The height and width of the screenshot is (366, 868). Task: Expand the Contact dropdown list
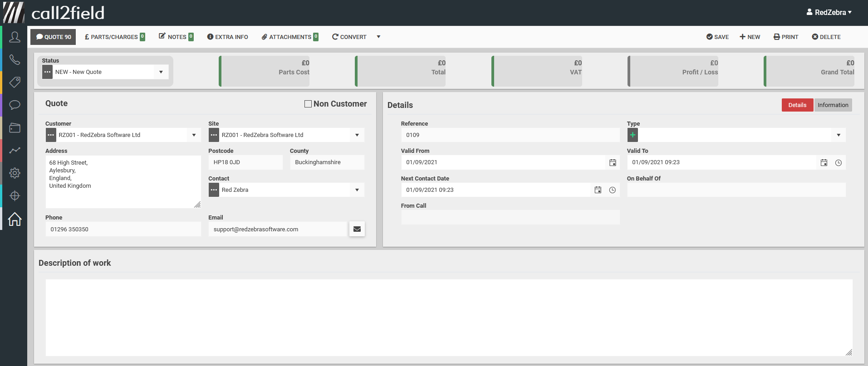point(357,190)
